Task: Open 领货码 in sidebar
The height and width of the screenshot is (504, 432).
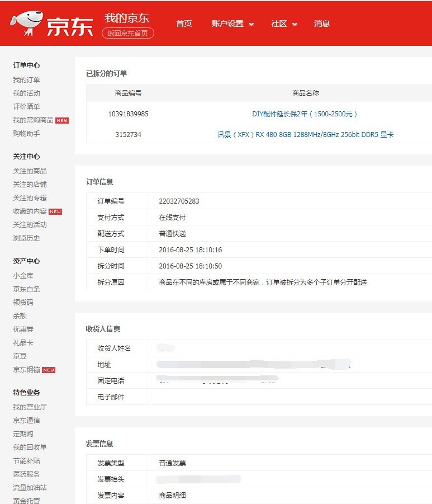Action: (23, 303)
